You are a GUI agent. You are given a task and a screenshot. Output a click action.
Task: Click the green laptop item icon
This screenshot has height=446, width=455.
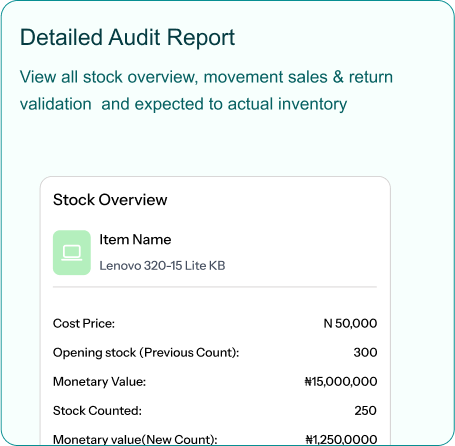pos(72,253)
